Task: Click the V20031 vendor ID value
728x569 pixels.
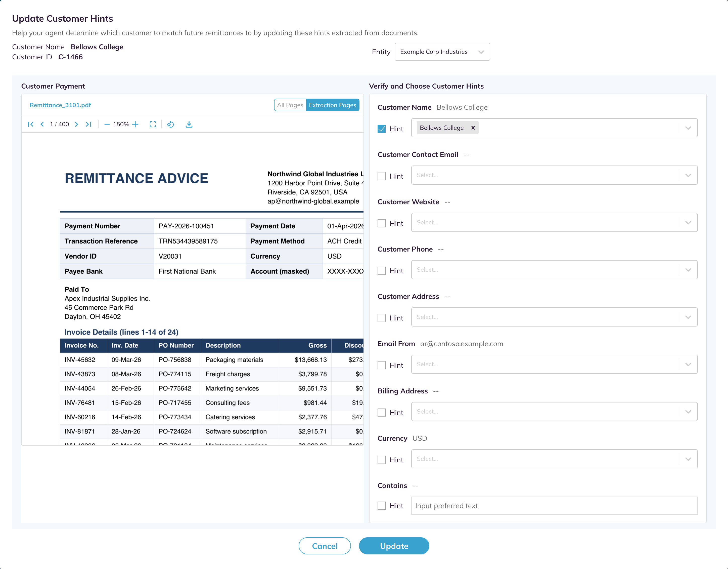Action: tap(170, 257)
